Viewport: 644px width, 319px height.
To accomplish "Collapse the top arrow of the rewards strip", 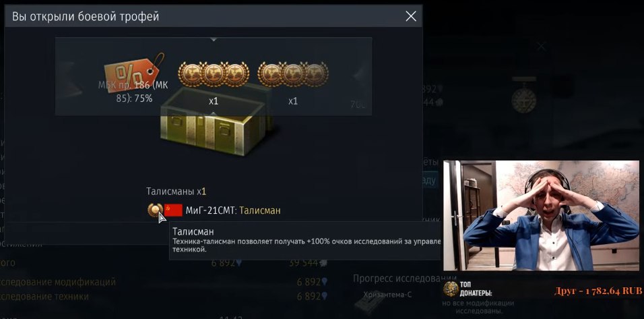I will (x=213, y=40).
